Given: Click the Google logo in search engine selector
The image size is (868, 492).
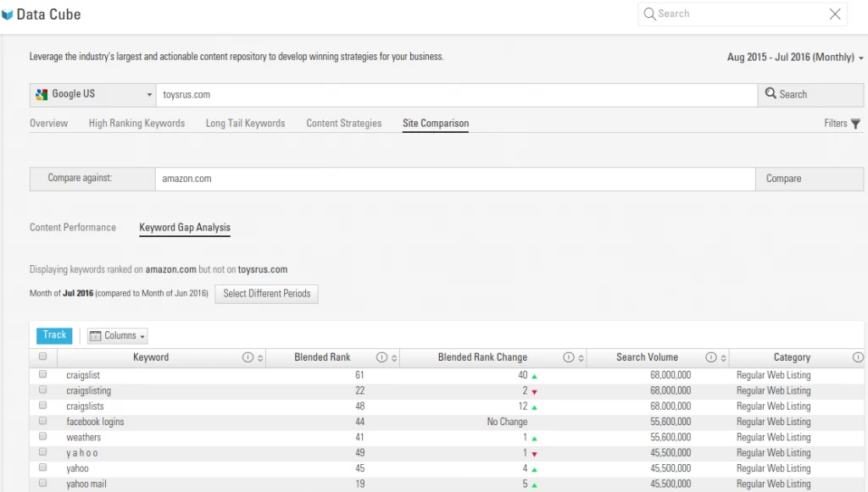Looking at the screenshot, I should pyautogui.click(x=42, y=95).
